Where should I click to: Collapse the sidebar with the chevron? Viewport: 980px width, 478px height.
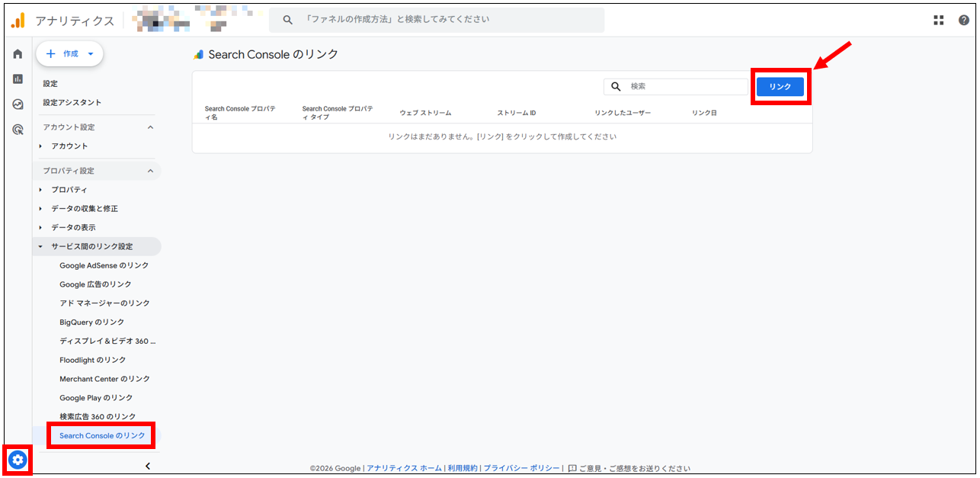(147, 465)
